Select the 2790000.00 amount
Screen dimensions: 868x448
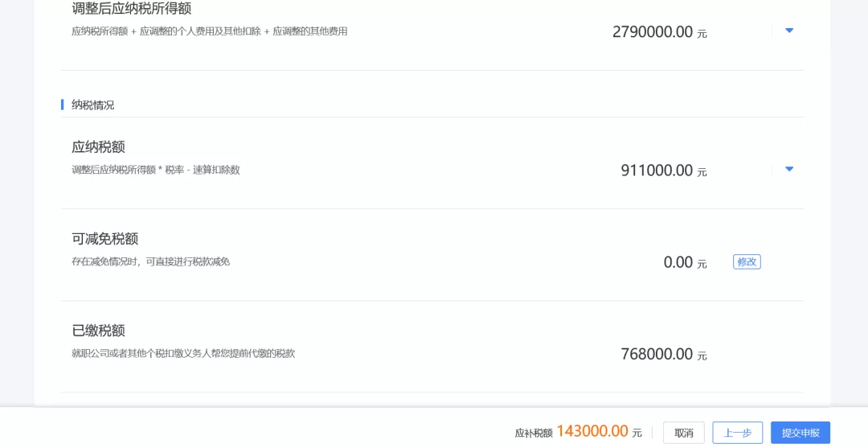(652, 32)
